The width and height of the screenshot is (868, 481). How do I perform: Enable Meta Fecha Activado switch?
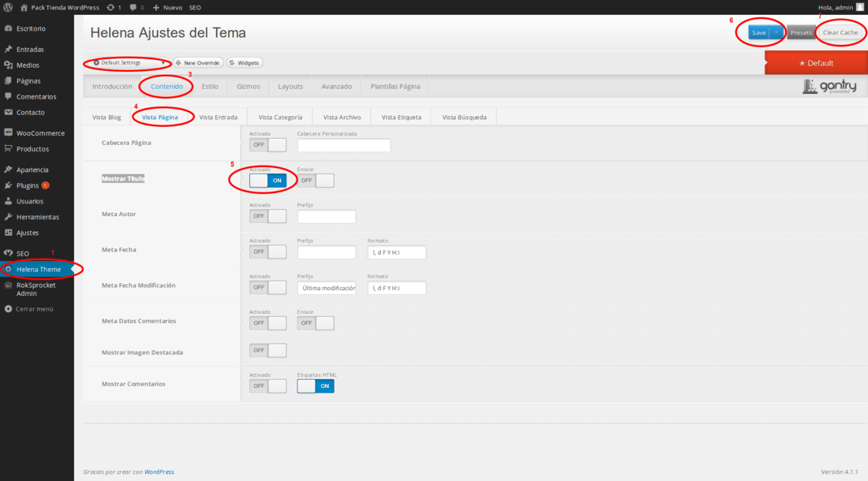click(x=268, y=252)
